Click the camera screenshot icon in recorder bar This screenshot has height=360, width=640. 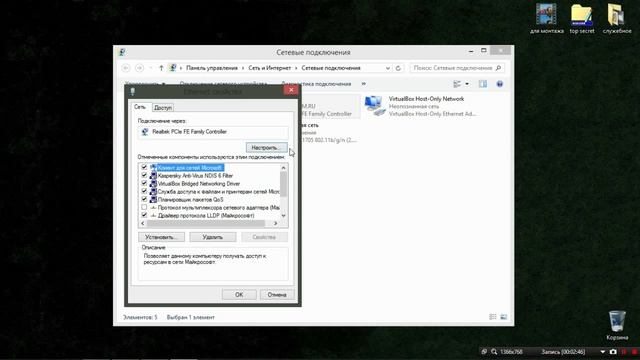tap(613, 351)
